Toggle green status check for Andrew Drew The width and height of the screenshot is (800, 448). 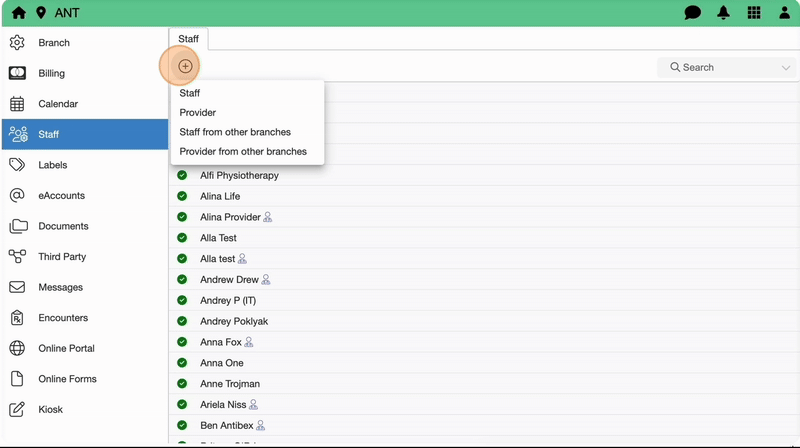click(182, 280)
